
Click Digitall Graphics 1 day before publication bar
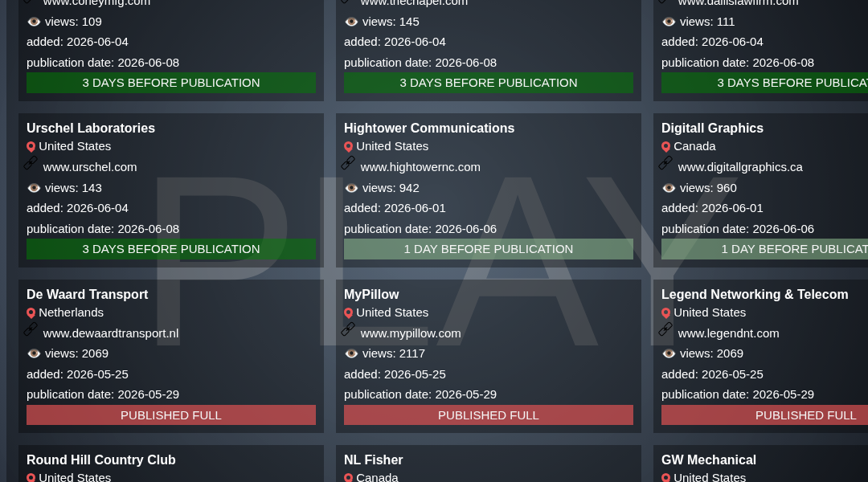coord(764,249)
